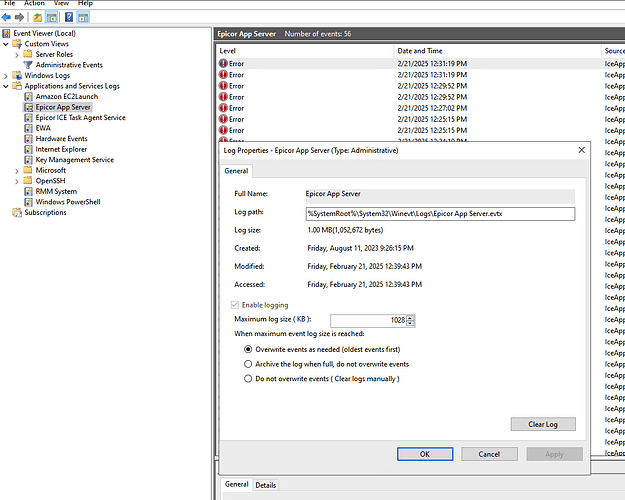Viewport: 625px width, 500px height.
Task: Select the Error event at 12:27:02 PM
Action: tap(420, 108)
